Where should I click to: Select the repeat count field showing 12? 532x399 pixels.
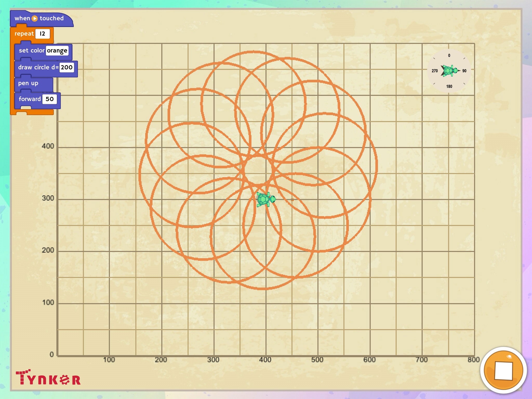pyautogui.click(x=42, y=34)
